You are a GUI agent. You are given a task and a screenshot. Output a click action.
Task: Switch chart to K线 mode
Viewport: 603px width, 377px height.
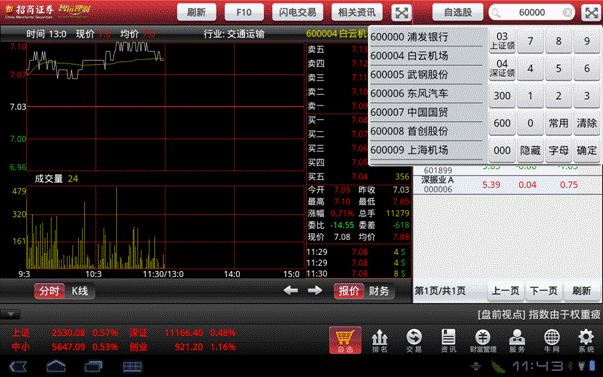[80, 291]
